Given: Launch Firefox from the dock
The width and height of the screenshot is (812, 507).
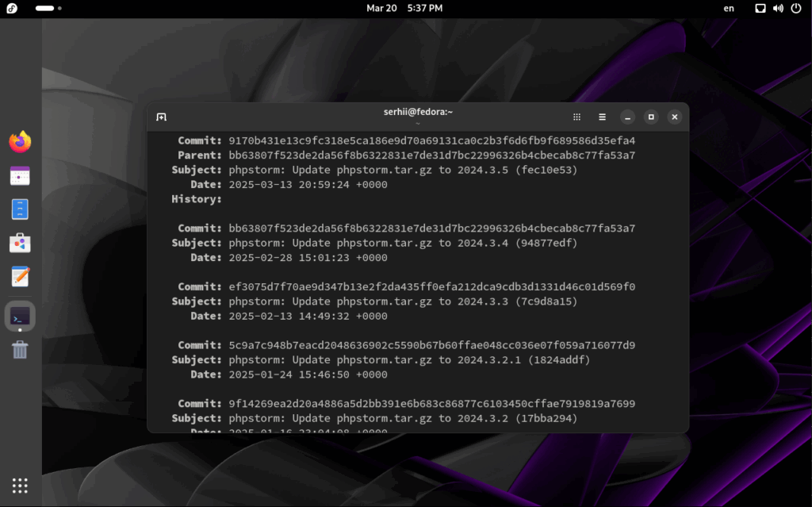Looking at the screenshot, I should coord(20,142).
